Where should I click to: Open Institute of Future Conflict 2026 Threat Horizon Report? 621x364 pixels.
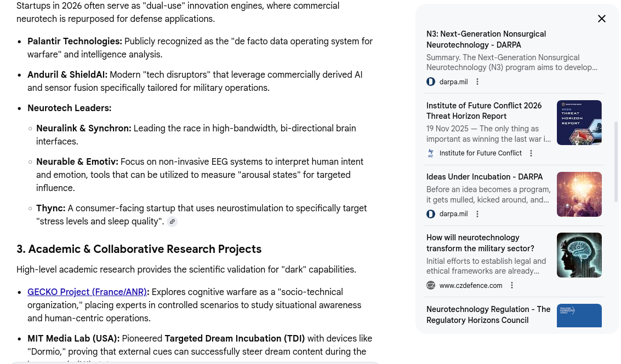coord(484,111)
